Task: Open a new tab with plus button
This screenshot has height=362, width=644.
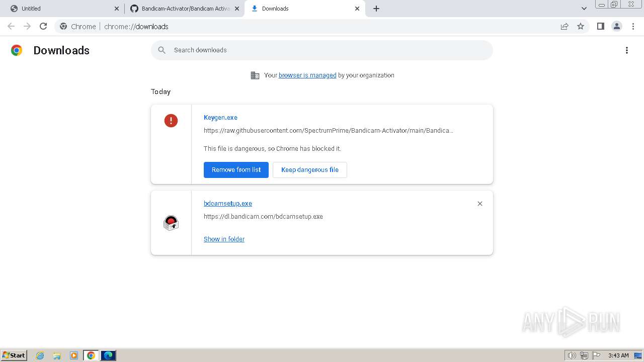Action: tap(376, 9)
